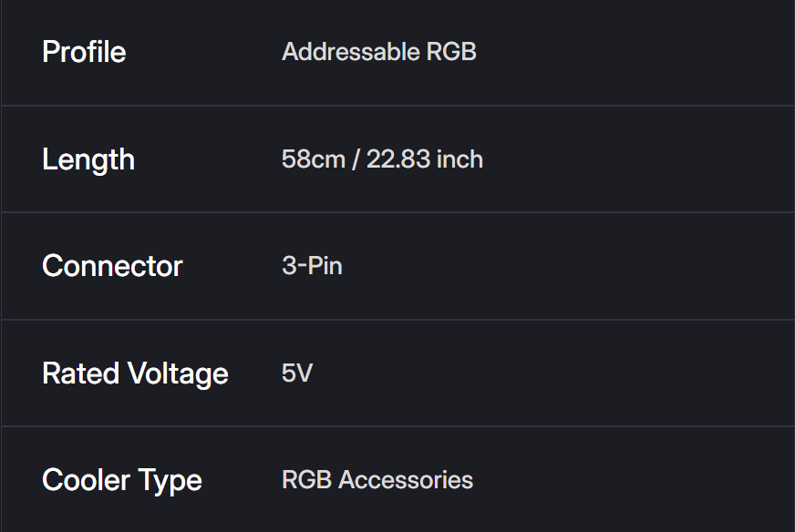Select the 58cm / 22.83 inch value

382,159
